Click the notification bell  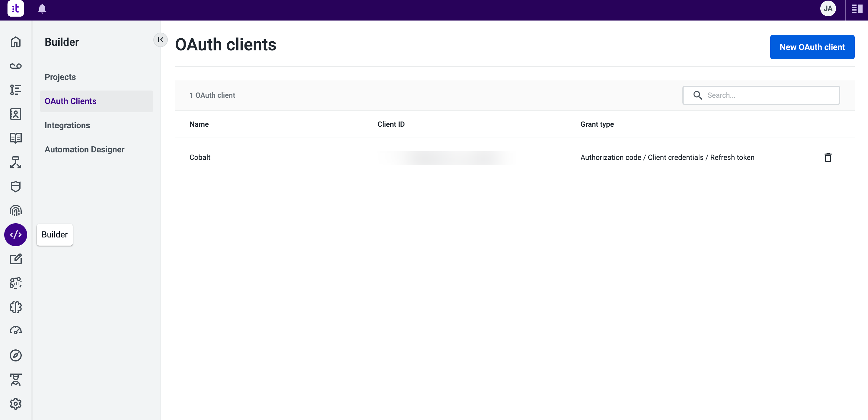[42, 9]
